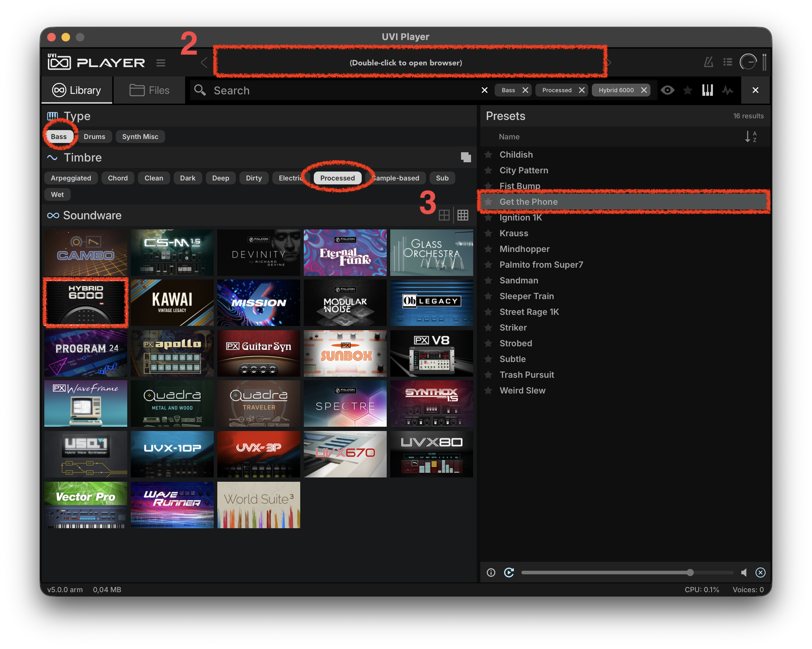
Task: Click the Name column header
Action: pos(509,137)
